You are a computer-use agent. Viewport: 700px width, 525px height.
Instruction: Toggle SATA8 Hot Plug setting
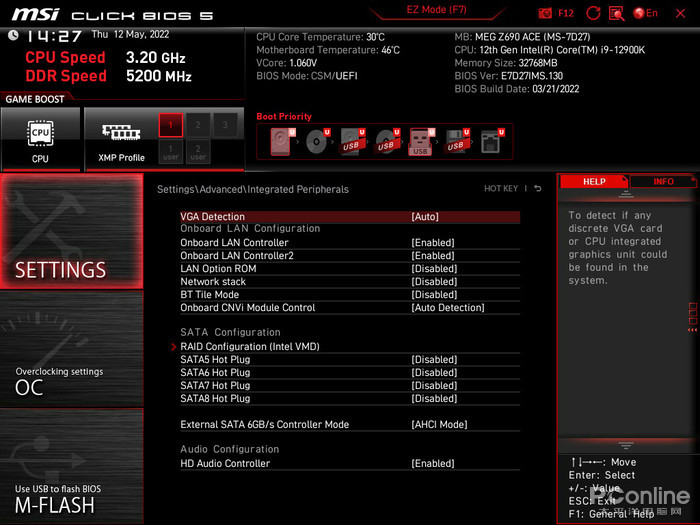tap(350, 398)
